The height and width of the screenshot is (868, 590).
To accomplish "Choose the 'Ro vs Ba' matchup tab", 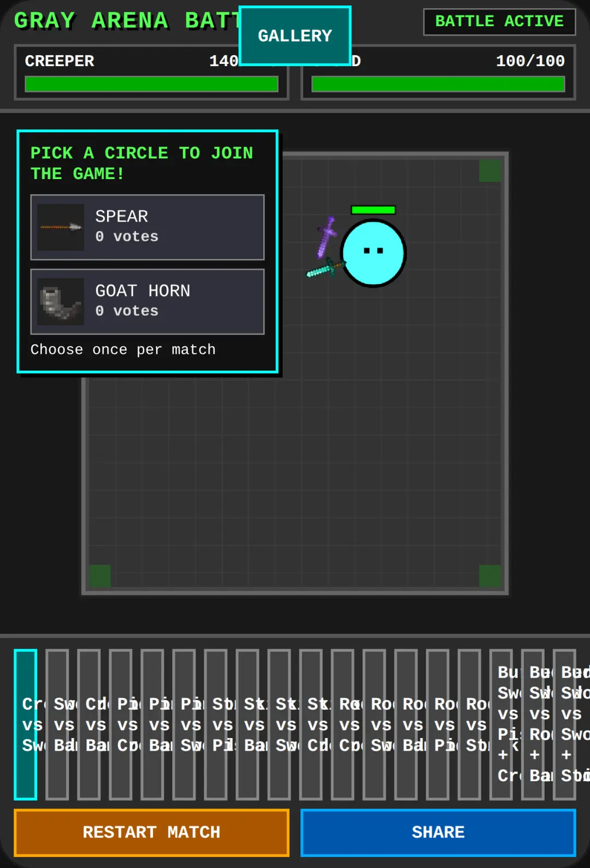I will click(406, 724).
